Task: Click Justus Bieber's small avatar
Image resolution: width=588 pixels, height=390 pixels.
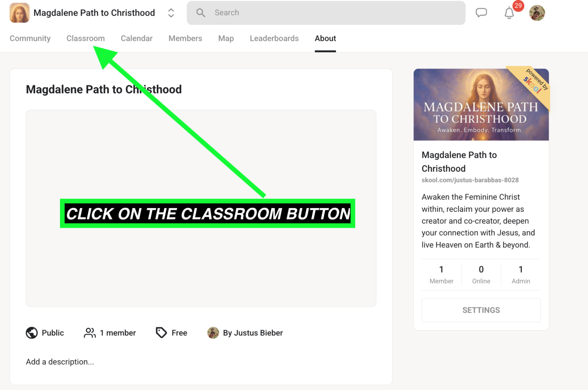Action: (213, 333)
